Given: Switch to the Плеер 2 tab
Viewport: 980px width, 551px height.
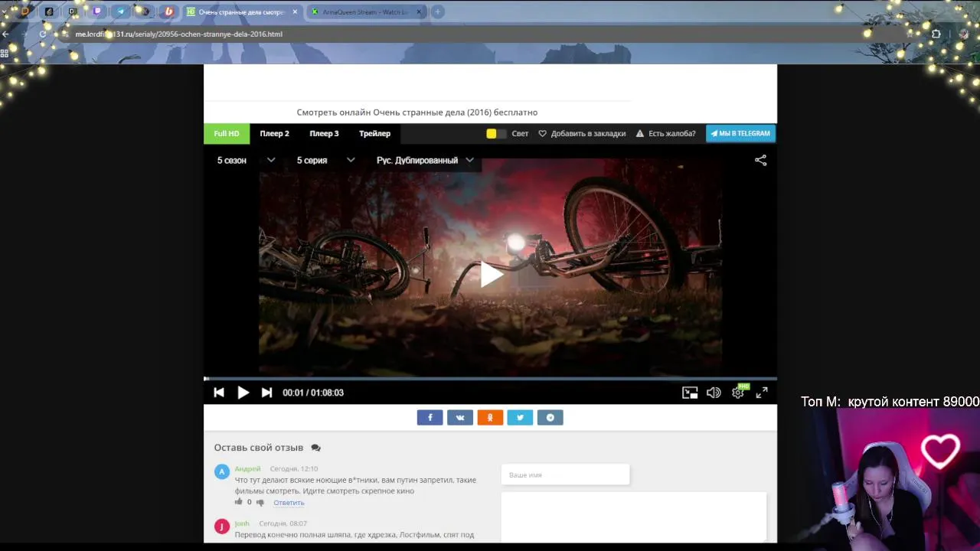Looking at the screenshot, I should pyautogui.click(x=274, y=133).
